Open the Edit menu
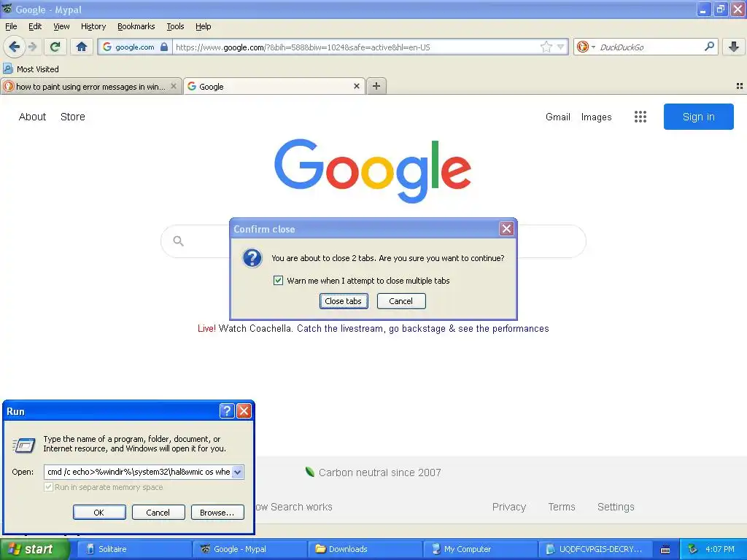The height and width of the screenshot is (560, 747). (35, 26)
